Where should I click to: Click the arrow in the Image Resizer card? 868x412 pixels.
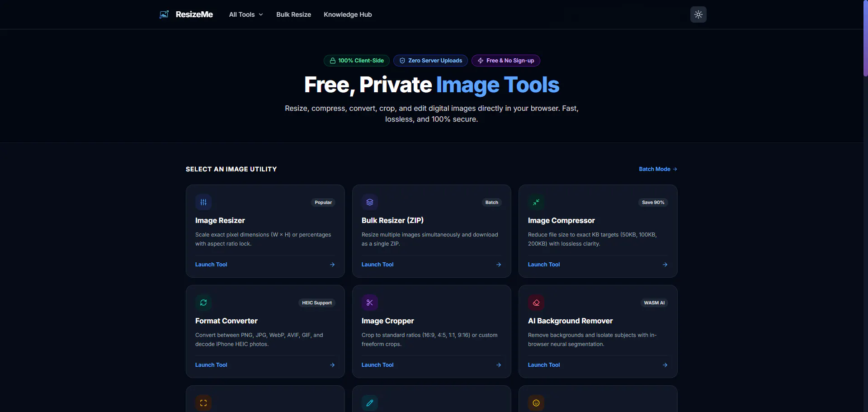pyautogui.click(x=332, y=265)
